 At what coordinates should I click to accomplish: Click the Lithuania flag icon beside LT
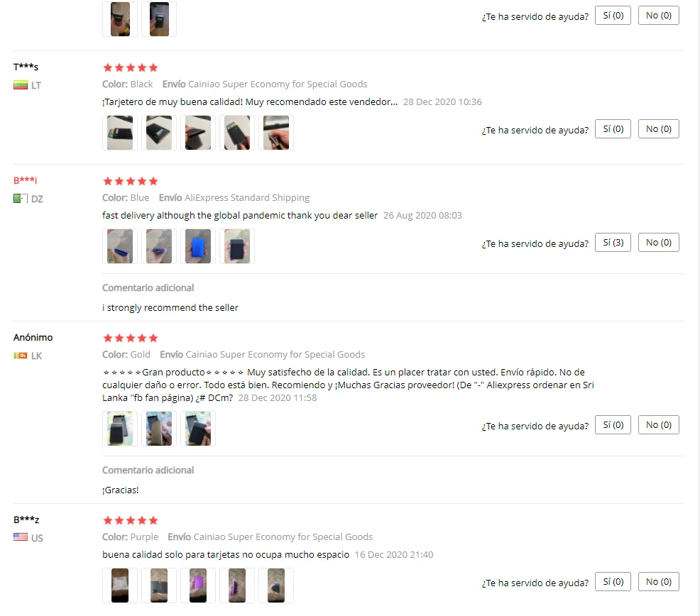21,85
